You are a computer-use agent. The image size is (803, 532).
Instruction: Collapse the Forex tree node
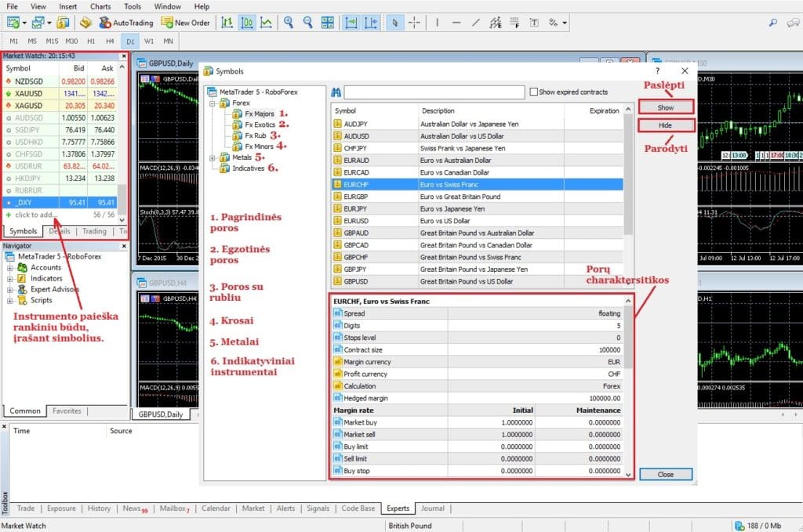coord(212,103)
